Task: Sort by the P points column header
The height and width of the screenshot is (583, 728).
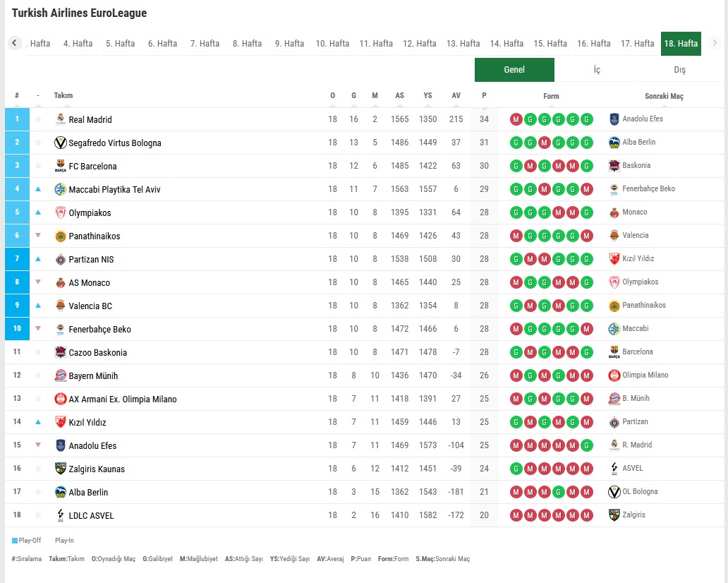Action: click(484, 96)
